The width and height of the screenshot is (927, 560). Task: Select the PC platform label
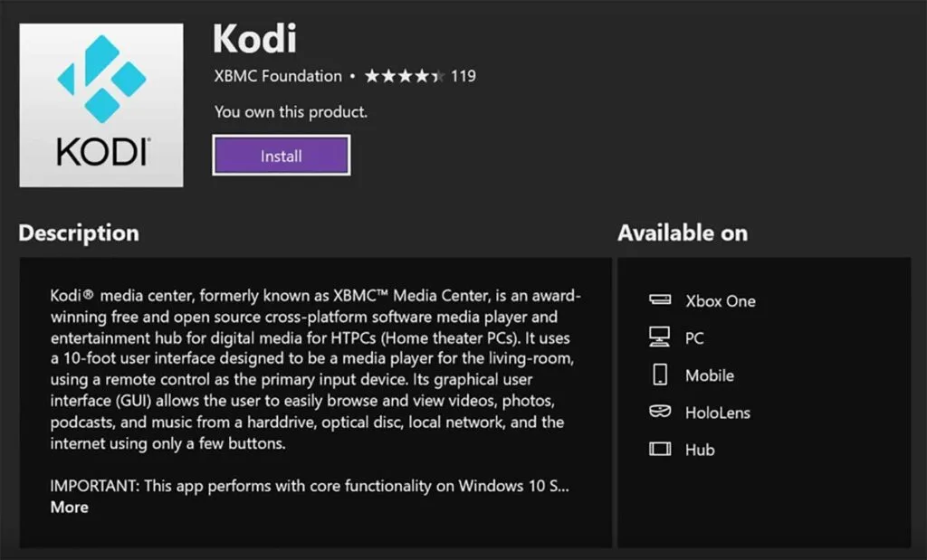(694, 338)
